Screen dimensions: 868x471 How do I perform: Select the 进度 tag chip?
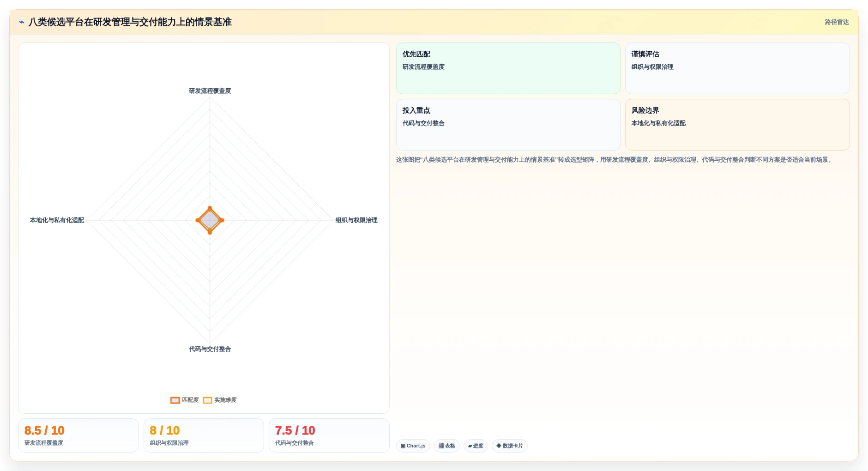(x=476, y=446)
